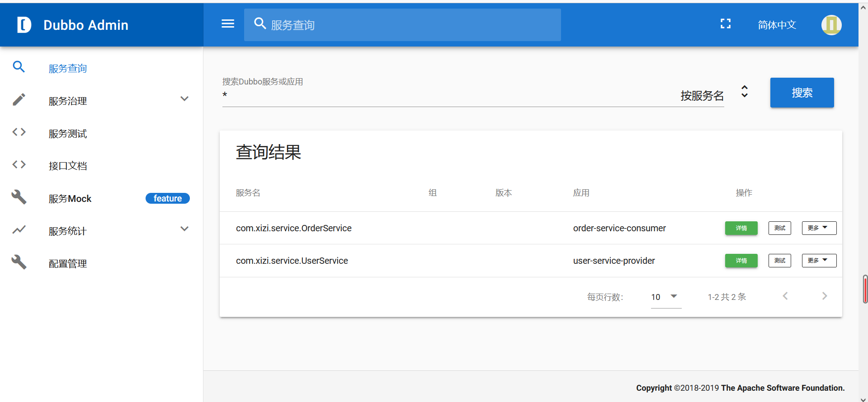
Task: Open 服务查询 in the sidebar
Action: tap(102, 68)
